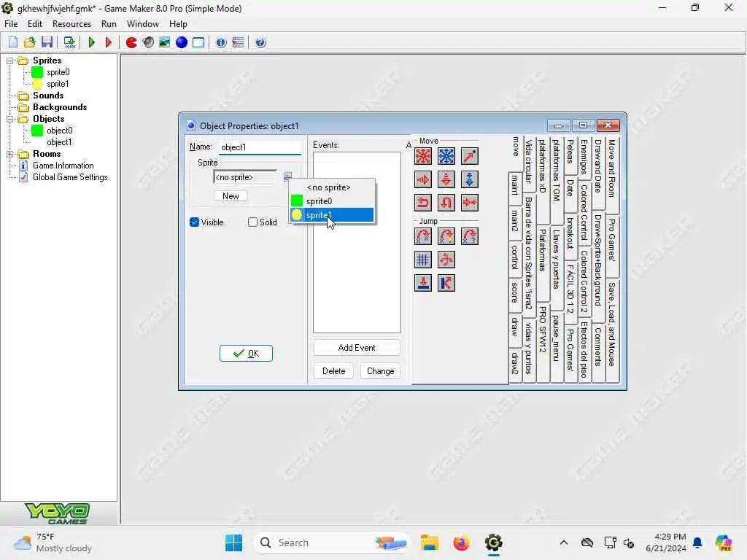Select the Reverse Horizontal action
The height and width of the screenshot is (560, 747).
click(x=423, y=203)
